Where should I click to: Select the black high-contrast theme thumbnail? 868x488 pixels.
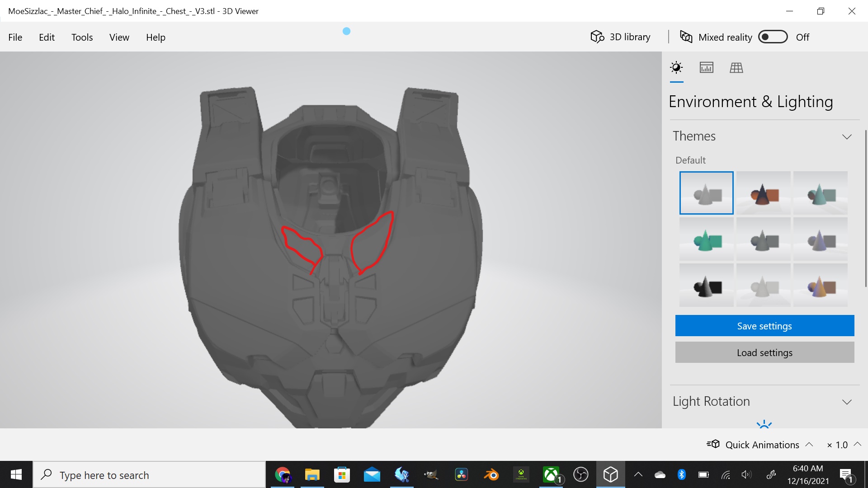[x=706, y=285]
